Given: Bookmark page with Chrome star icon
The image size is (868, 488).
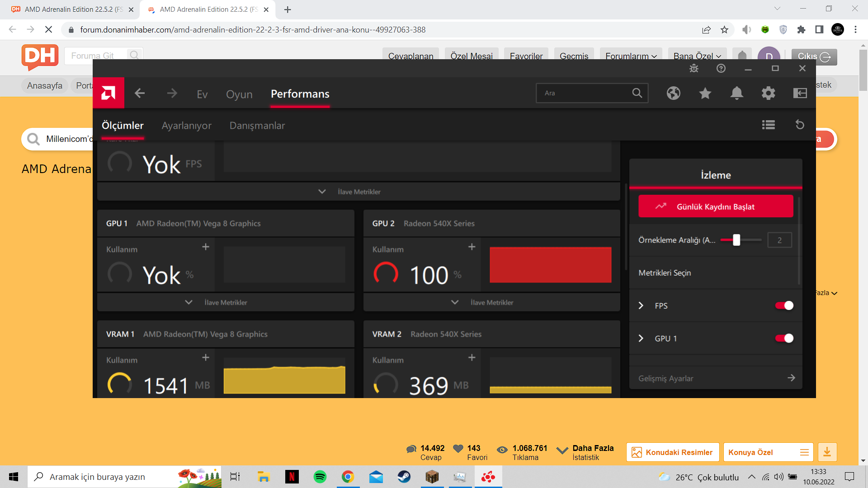Looking at the screenshot, I should (725, 30).
